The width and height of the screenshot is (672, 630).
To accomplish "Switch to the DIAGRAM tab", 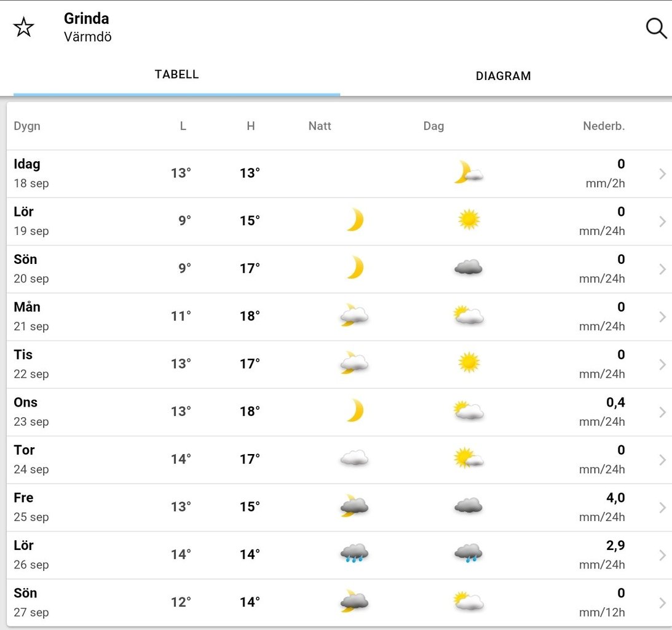I will pyautogui.click(x=503, y=76).
